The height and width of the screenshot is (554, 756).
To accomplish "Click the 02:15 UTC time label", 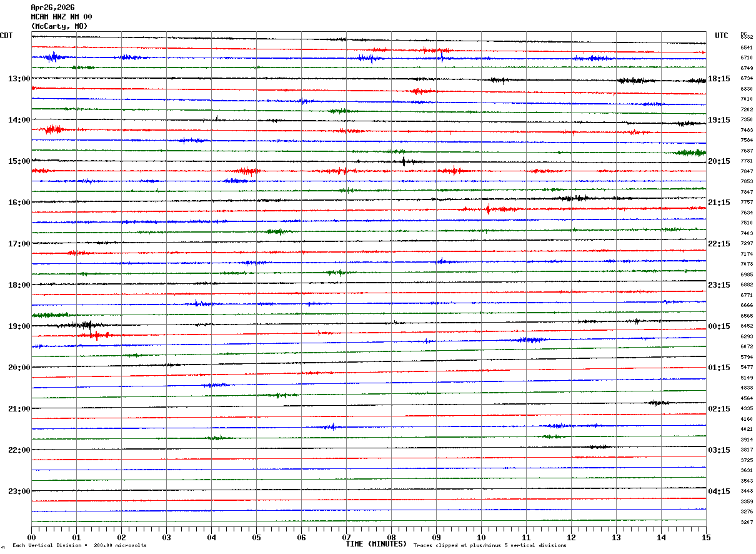I will click(x=719, y=409).
